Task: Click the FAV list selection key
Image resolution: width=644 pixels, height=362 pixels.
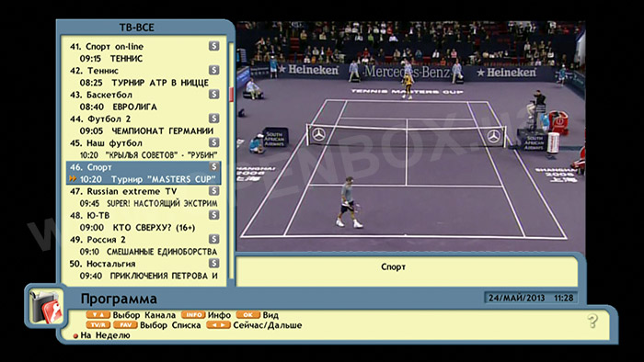Action: (x=125, y=325)
